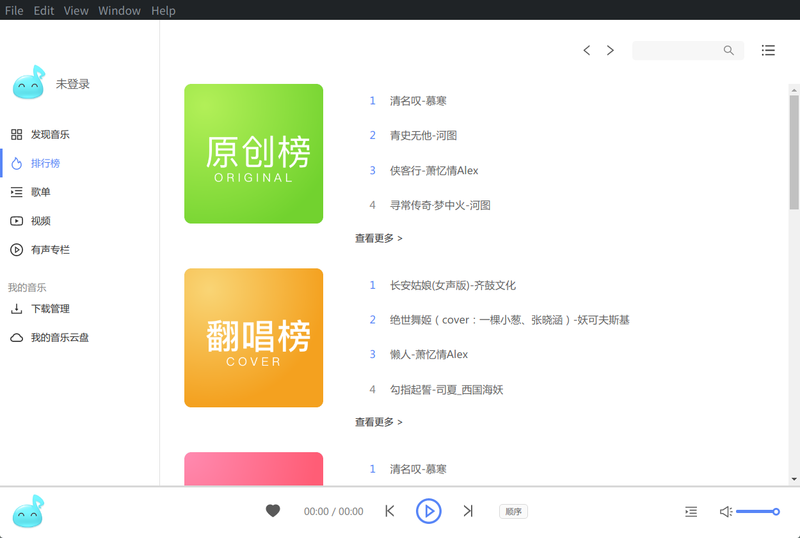The image size is (800, 538).
Task: Skip to the next track
Action: (x=467, y=511)
